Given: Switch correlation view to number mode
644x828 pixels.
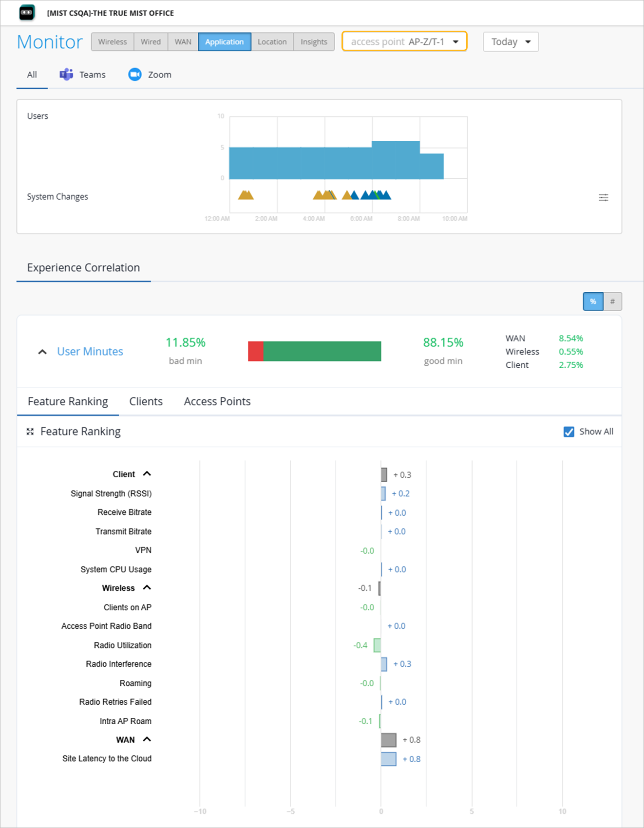Looking at the screenshot, I should 613,301.
